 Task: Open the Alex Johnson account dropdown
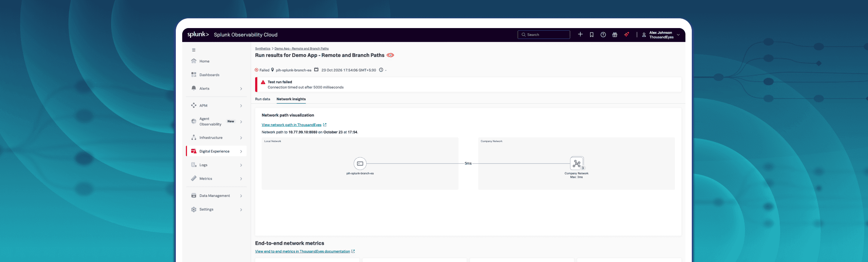point(661,35)
